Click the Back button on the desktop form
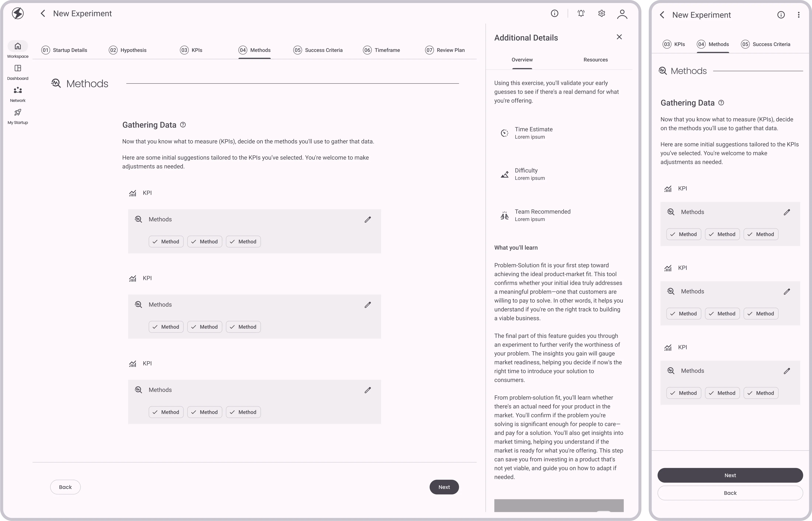The width and height of the screenshot is (812, 521). pyautogui.click(x=65, y=487)
